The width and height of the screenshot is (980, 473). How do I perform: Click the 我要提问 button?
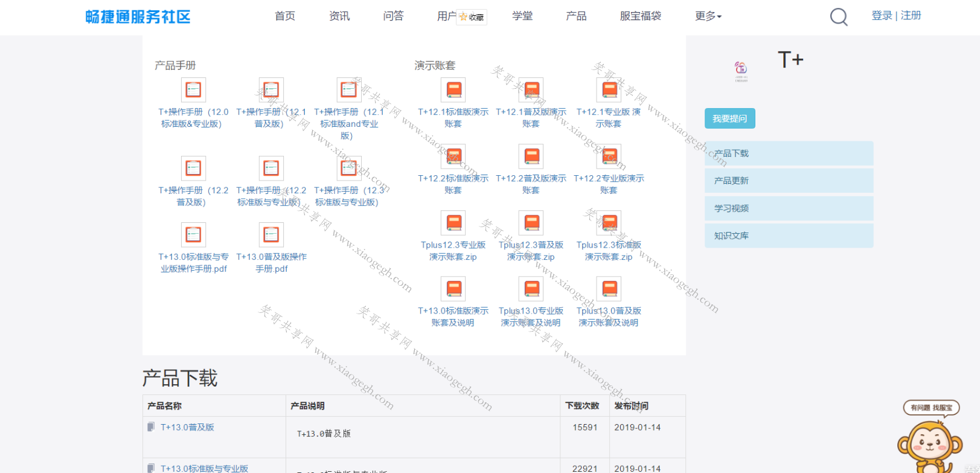click(729, 118)
